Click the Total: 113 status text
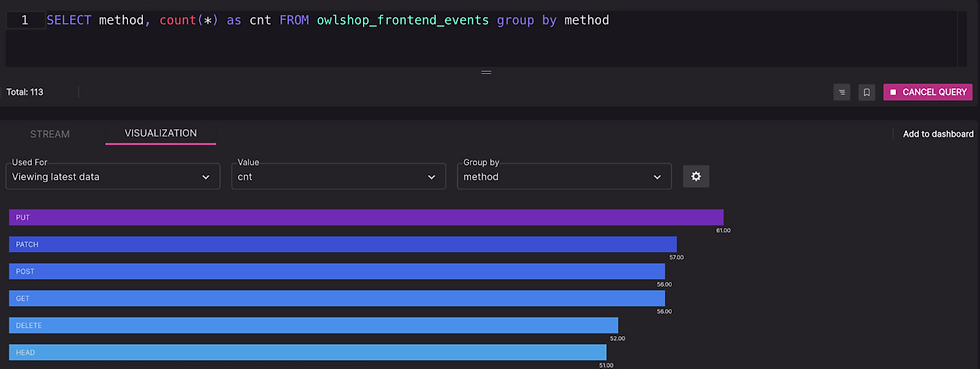 click(24, 92)
